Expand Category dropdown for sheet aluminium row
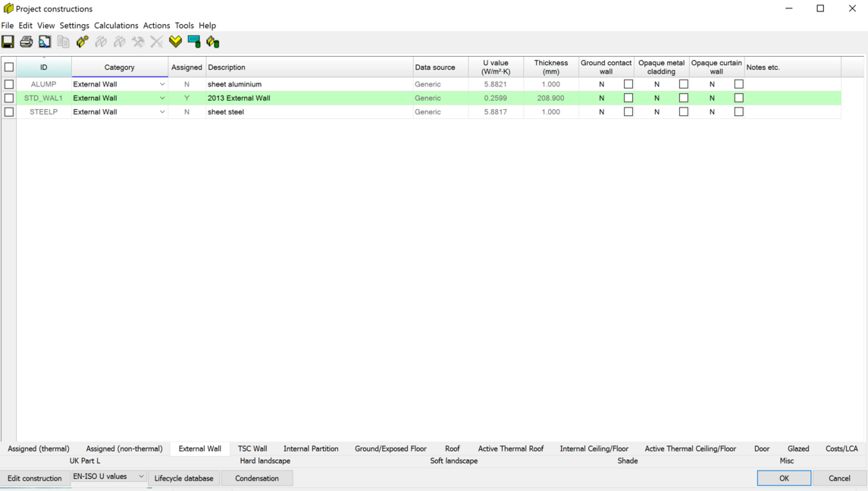 161,84
